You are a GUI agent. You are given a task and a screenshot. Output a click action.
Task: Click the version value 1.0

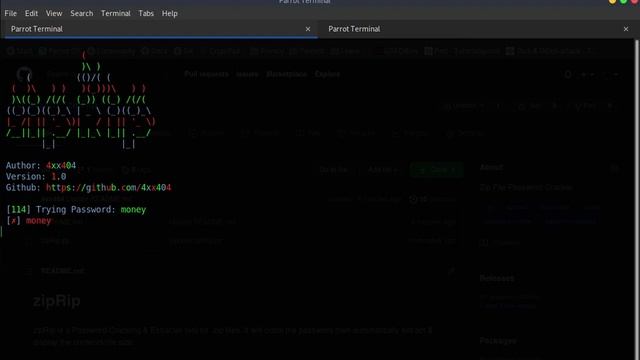coord(58,177)
